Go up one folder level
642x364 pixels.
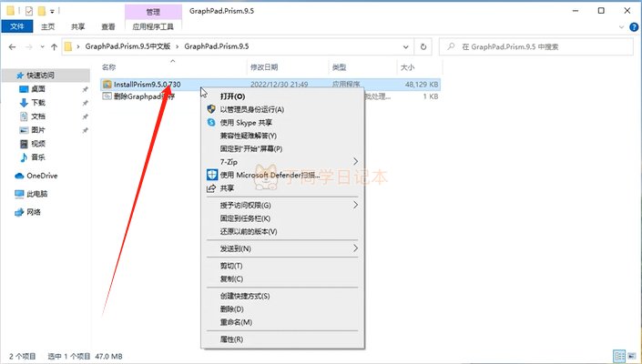pyautogui.click(x=54, y=47)
